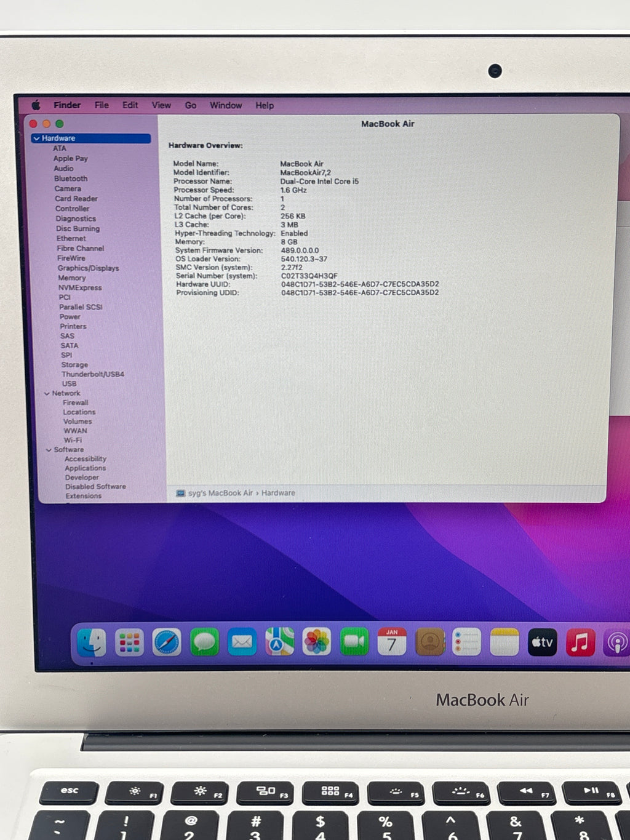The width and height of the screenshot is (630, 840).
Task: Launch Apple TV from Dock
Action: coord(542,642)
